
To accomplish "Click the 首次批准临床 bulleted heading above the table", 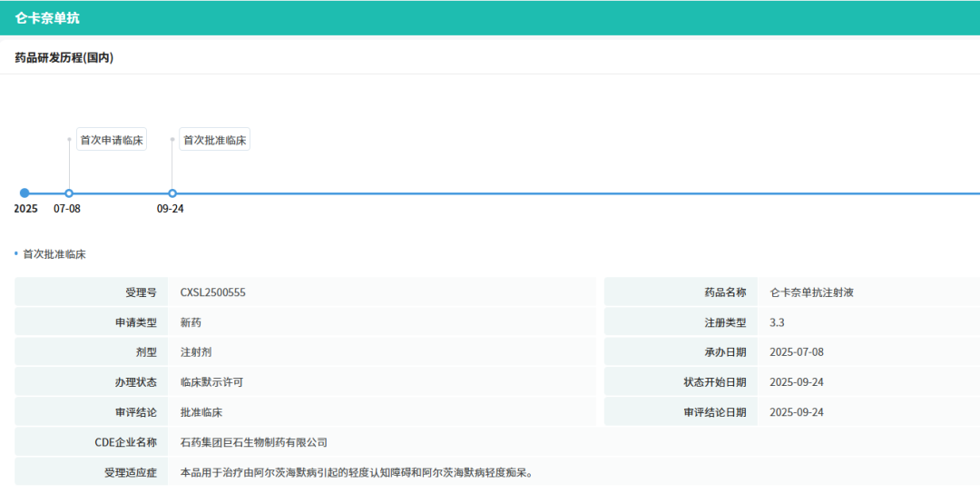I will tap(54, 254).
